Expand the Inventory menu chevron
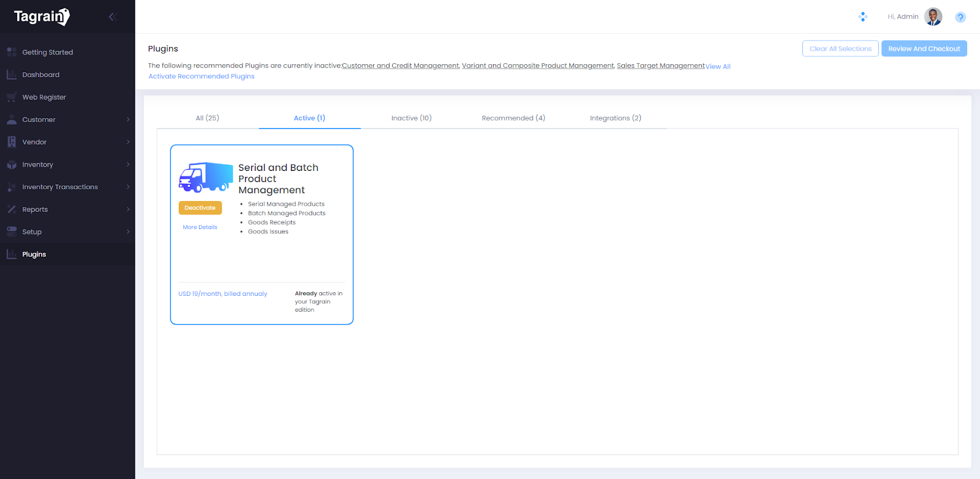The image size is (980, 479). pos(128,164)
